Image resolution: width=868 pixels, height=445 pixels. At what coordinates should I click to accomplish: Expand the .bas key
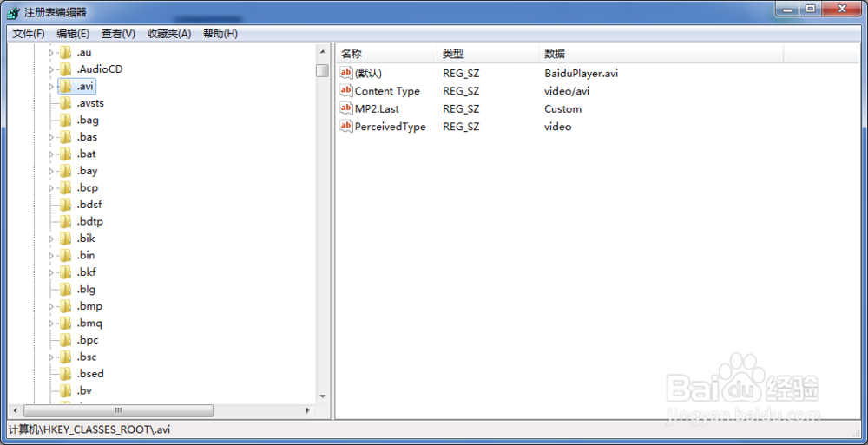tap(51, 137)
